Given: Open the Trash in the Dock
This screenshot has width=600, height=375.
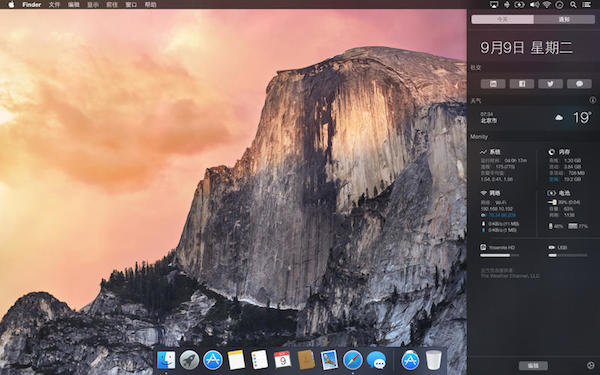Looking at the screenshot, I should 434,360.
